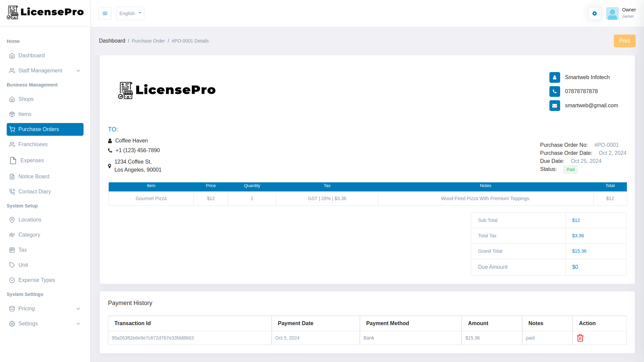Open the Tax setup page
The image size is (644, 362).
tap(22, 250)
